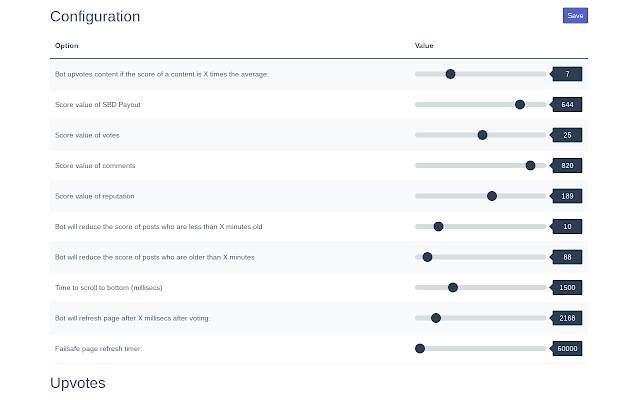The image size is (640, 400).
Task: Click the refresh-after-voting slider handle
Action: 436,318
